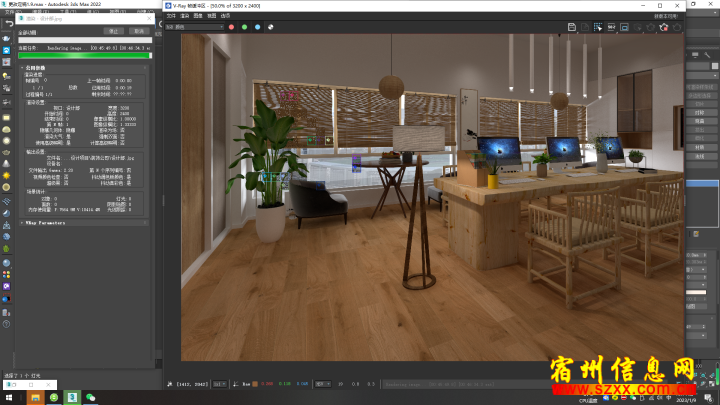The height and width of the screenshot is (405, 720).
Task: Open the 文件 menu in V-Ray frame buffer
Action: pos(171,16)
